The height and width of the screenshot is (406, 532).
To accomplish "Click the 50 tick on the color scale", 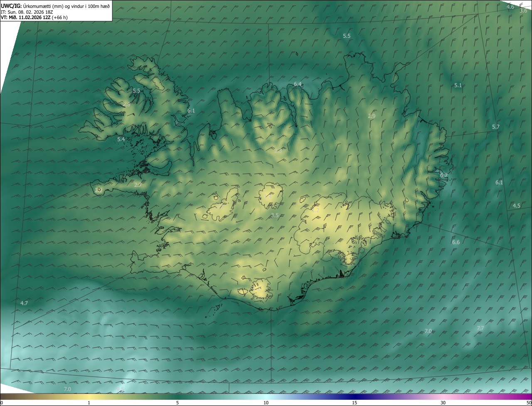I will (529, 403).
